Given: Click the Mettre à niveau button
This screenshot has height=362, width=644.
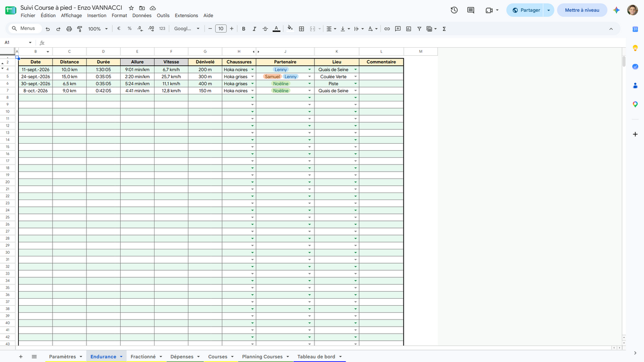Looking at the screenshot, I should point(582,10).
